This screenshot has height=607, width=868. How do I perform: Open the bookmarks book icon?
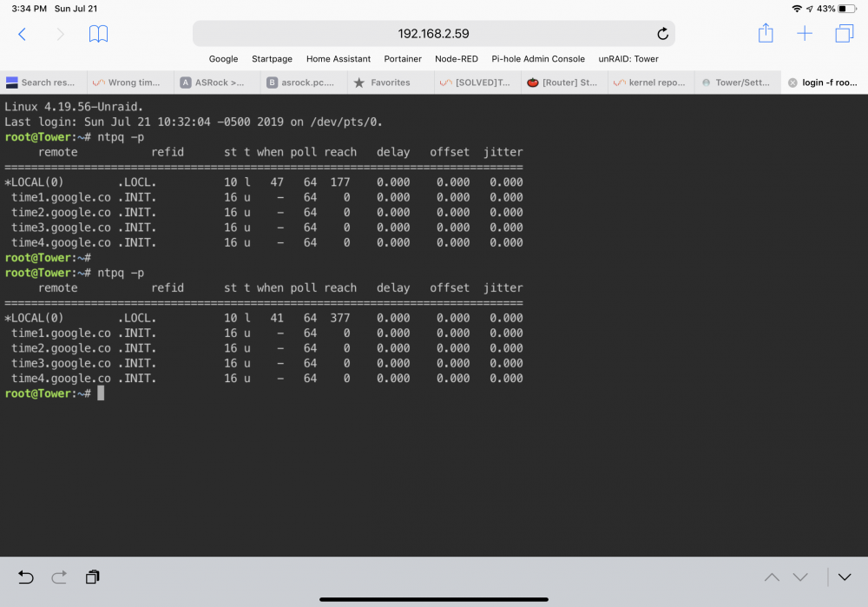[99, 34]
